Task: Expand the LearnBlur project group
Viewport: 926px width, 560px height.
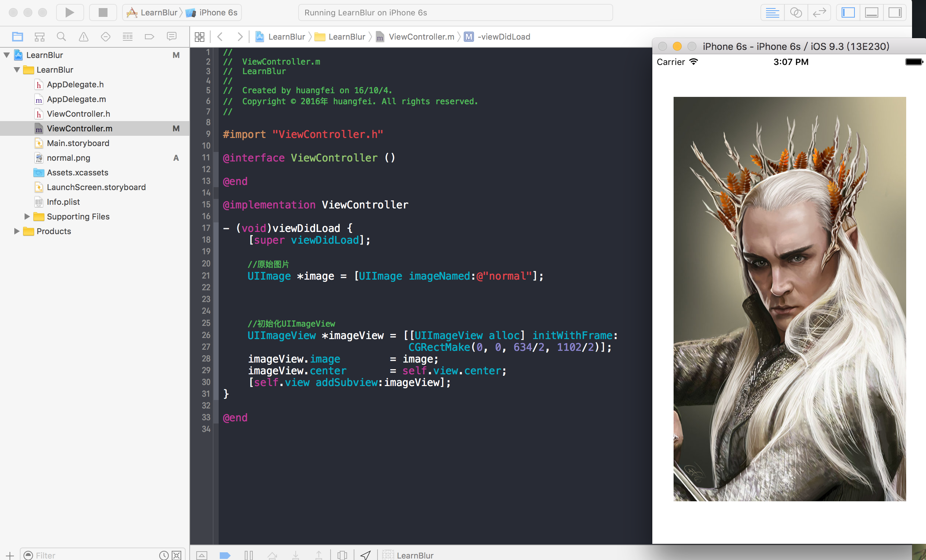Action: click(7, 54)
